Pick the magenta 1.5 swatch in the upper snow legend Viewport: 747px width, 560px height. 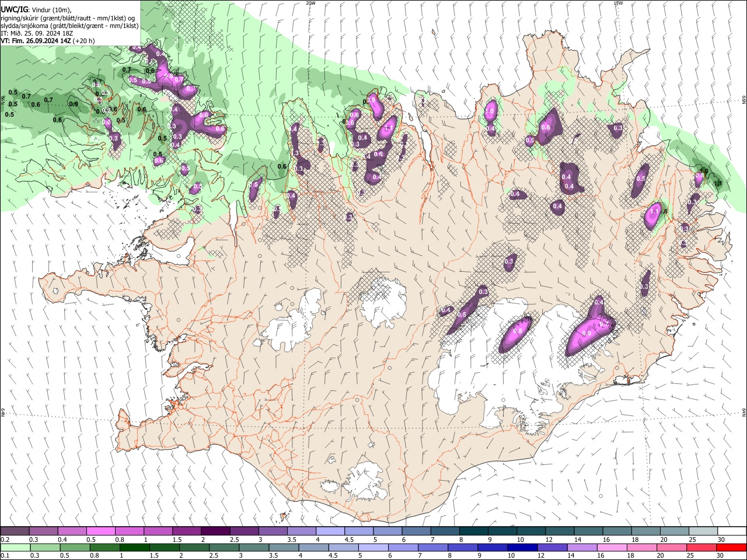point(186,531)
